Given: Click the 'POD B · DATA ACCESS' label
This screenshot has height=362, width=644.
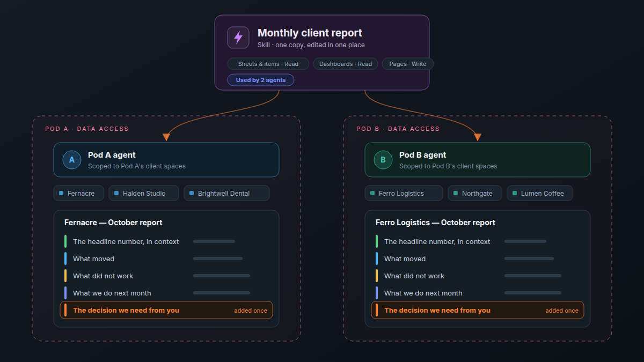Looking at the screenshot, I should tap(398, 129).
